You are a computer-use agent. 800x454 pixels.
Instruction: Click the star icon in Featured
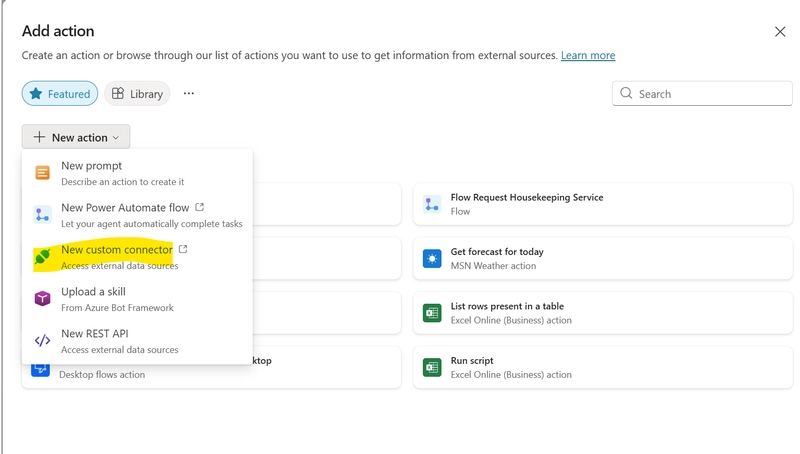pyautogui.click(x=36, y=93)
